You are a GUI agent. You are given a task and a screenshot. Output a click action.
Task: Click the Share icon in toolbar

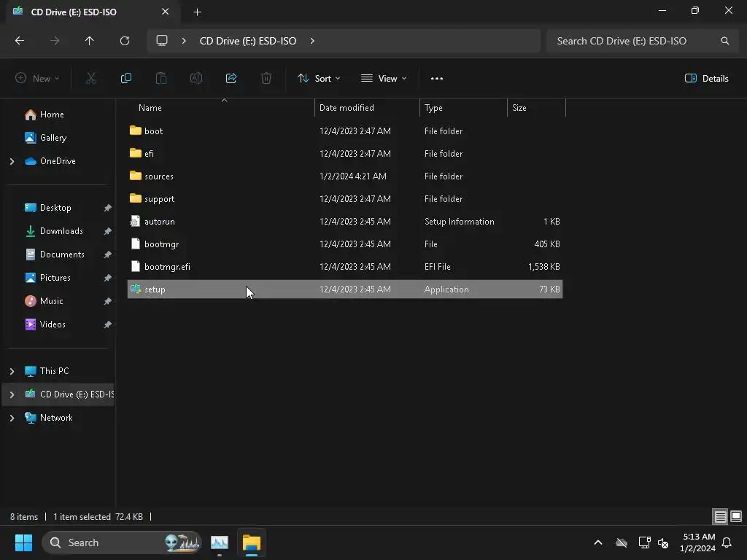click(231, 78)
